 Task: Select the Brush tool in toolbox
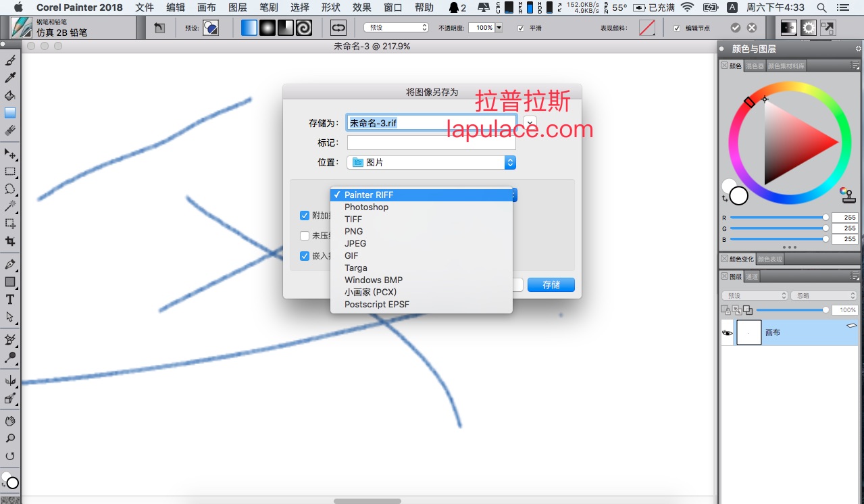(10, 60)
